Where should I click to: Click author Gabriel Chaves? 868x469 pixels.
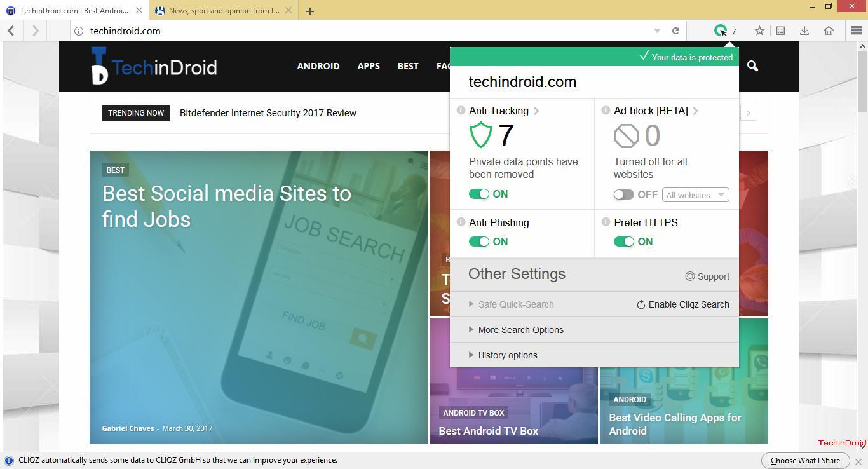pos(128,428)
